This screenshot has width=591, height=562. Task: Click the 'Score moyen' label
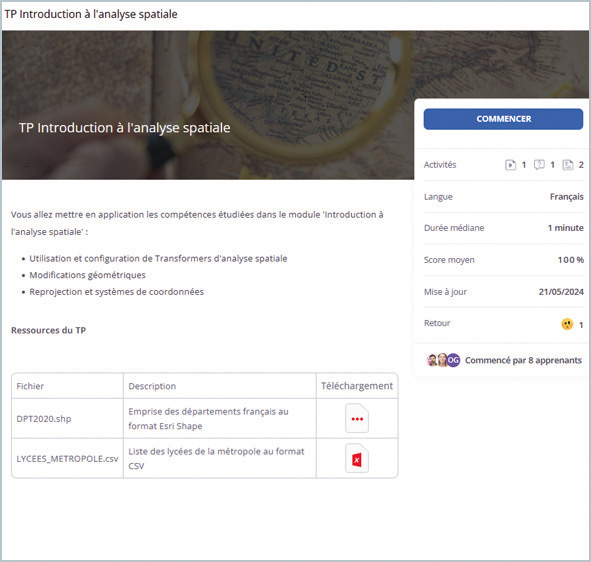[x=449, y=260]
